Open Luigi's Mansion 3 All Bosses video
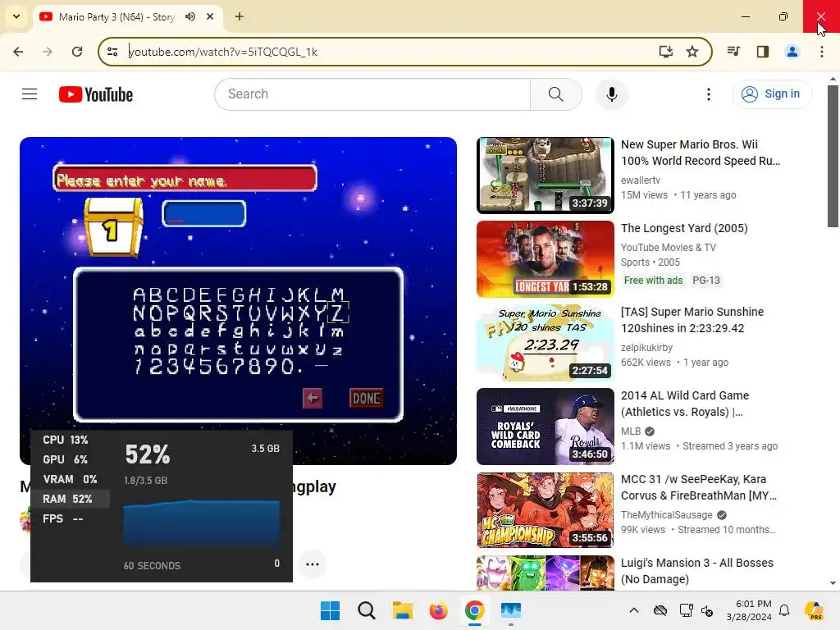Viewport: 840px width, 630px height. 697,571
